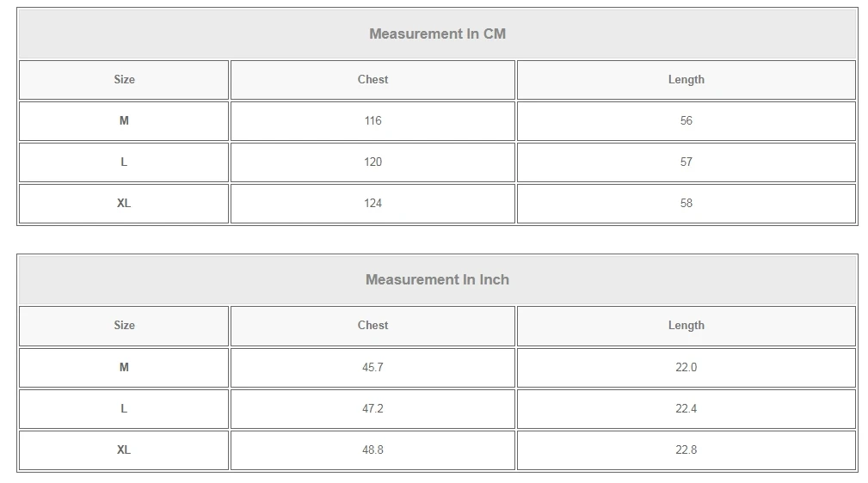The width and height of the screenshot is (868, 483).
Task: Click chest value 124 for size XL
Action: click(x=372, y=204)
